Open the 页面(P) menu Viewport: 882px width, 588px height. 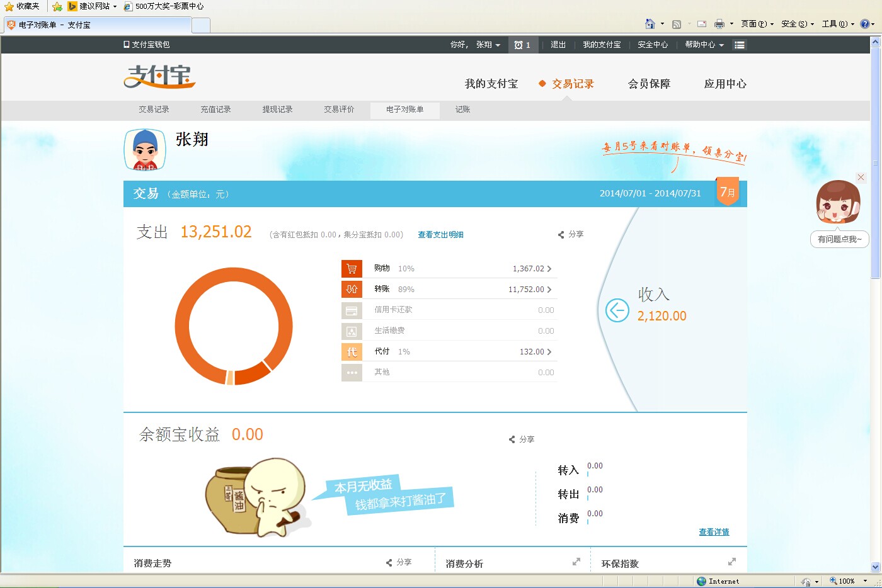pyautogui.click(x=757, y=24)
